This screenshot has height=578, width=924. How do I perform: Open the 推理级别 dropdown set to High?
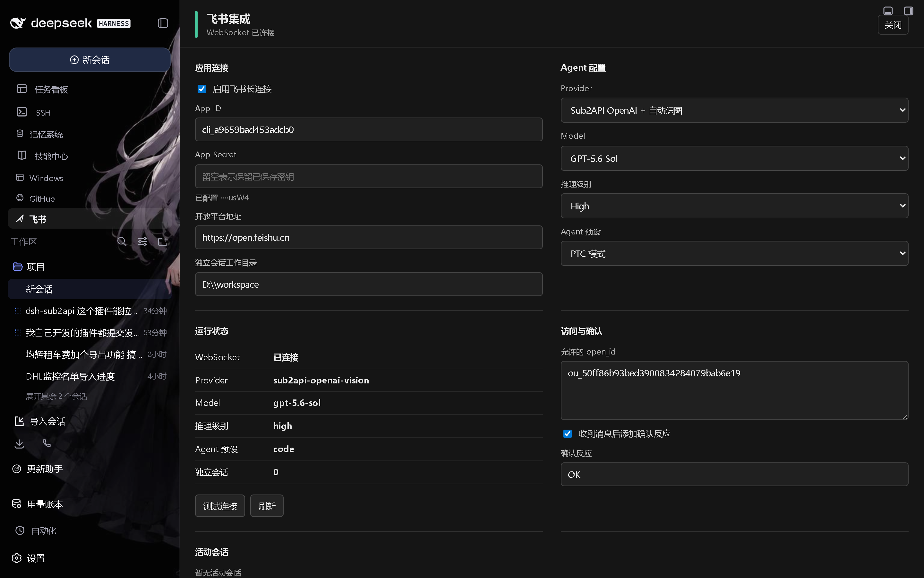coord(734,206)
